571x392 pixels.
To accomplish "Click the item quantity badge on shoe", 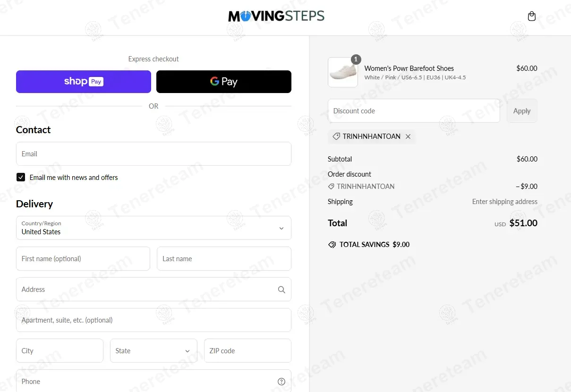I will [x=356, y=60].
